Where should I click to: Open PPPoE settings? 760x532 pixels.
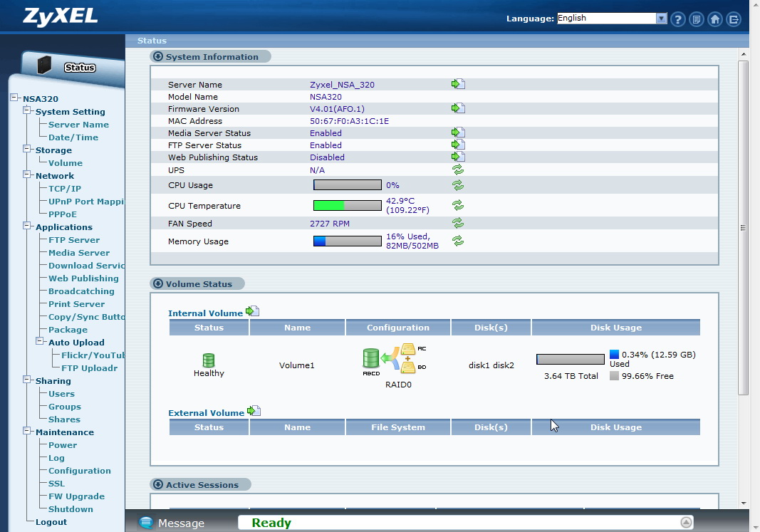pos(63,214)
